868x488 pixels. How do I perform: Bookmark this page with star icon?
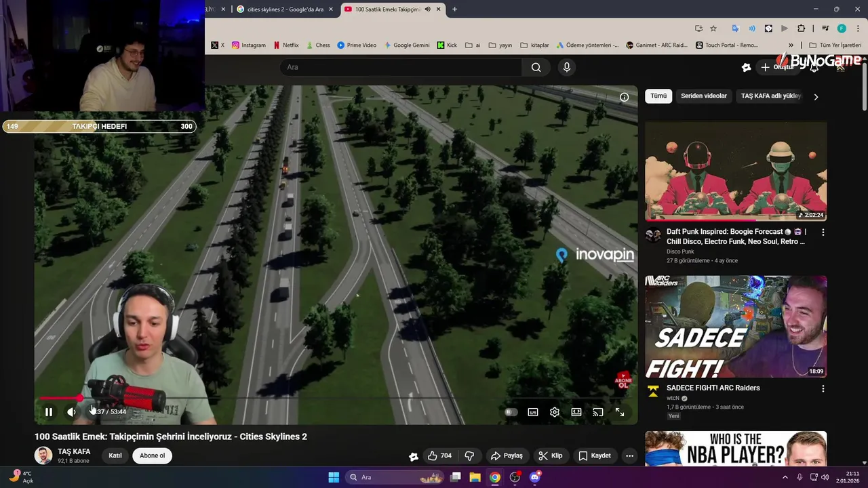[713, 28]
